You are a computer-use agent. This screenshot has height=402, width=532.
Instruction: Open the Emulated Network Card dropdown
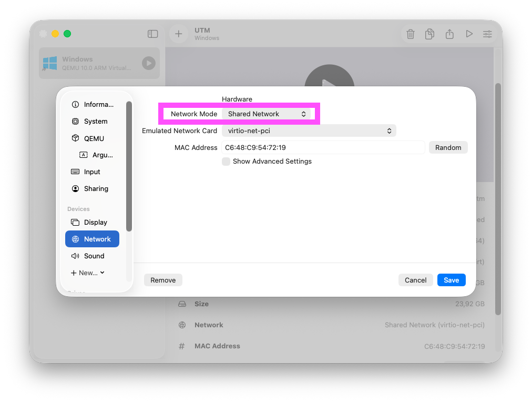309,130
